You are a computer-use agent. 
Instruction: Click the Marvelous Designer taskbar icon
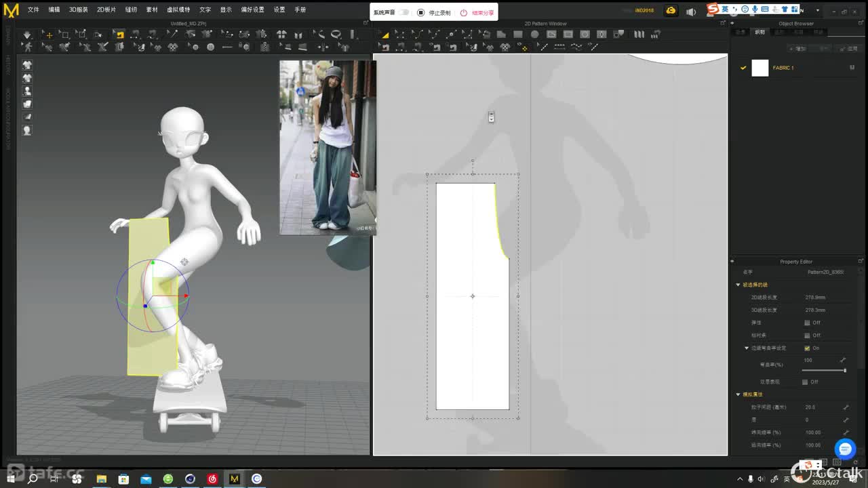pyautogui.click(x=234, y=479)
